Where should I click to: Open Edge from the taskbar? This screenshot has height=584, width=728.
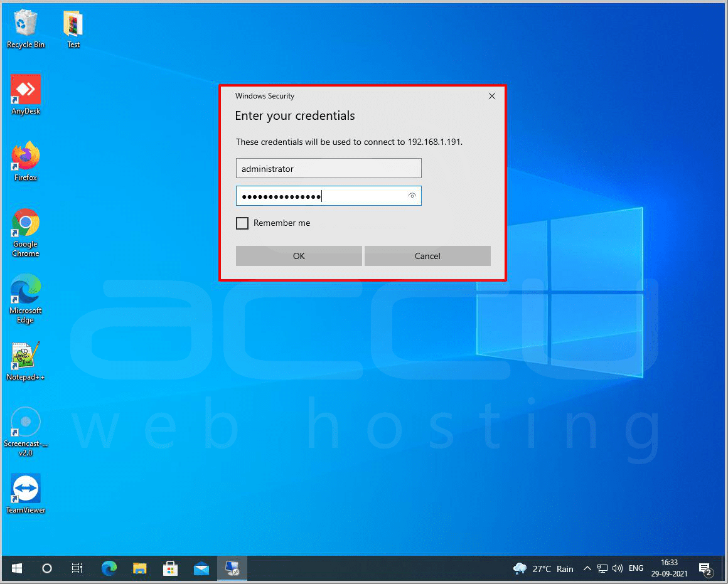pyautogui.click(x=109, y=568)
